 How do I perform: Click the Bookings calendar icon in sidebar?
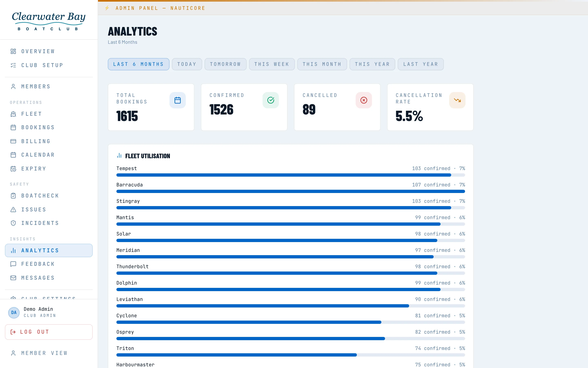(13, 128)
